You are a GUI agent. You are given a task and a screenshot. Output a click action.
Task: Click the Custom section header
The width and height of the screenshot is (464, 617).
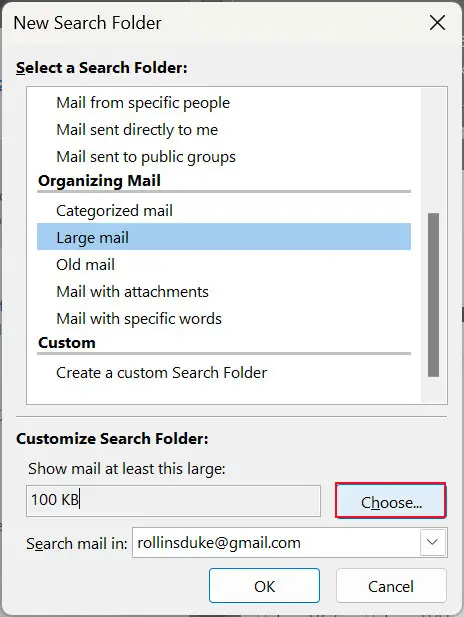tap(67, 343)
